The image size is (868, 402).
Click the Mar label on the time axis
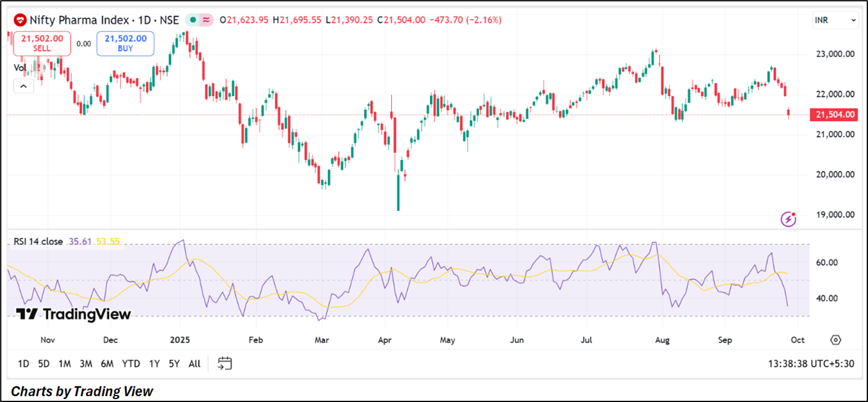pyautogui.click(x=322, y=340)
